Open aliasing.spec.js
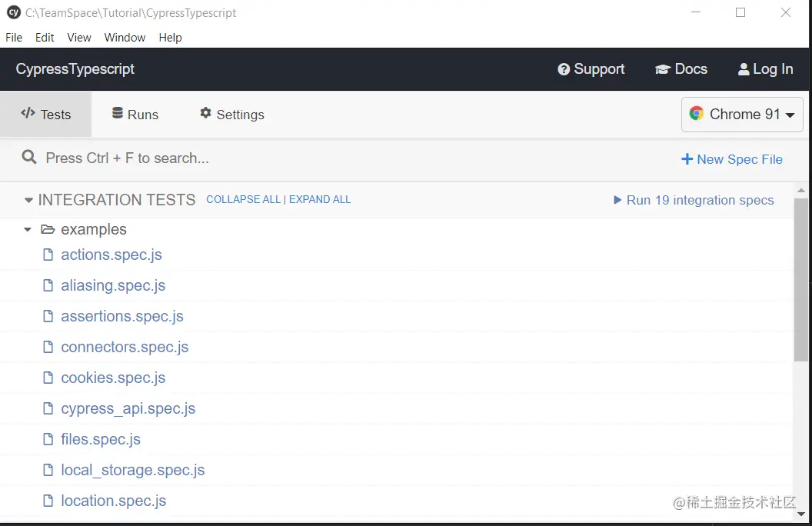 tap(113, 286)
